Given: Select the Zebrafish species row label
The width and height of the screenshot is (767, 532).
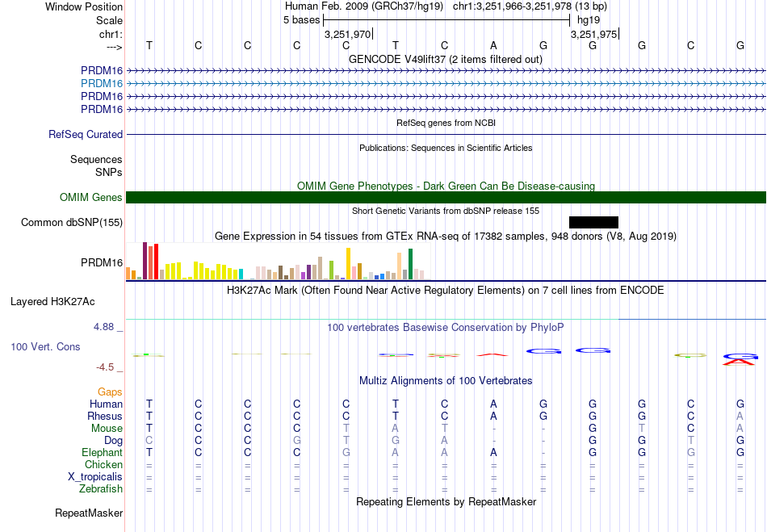Looking at the screenshot, I should (x=101, y=489).
